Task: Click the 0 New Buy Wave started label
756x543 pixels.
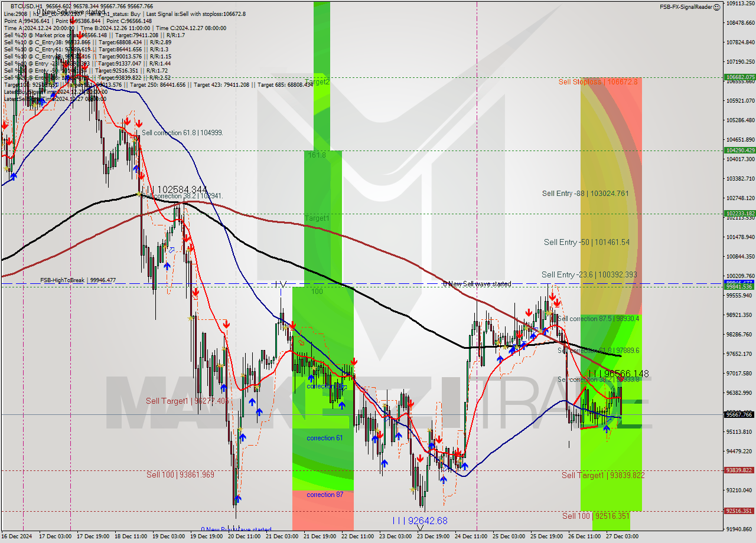Action: (236, 529)
